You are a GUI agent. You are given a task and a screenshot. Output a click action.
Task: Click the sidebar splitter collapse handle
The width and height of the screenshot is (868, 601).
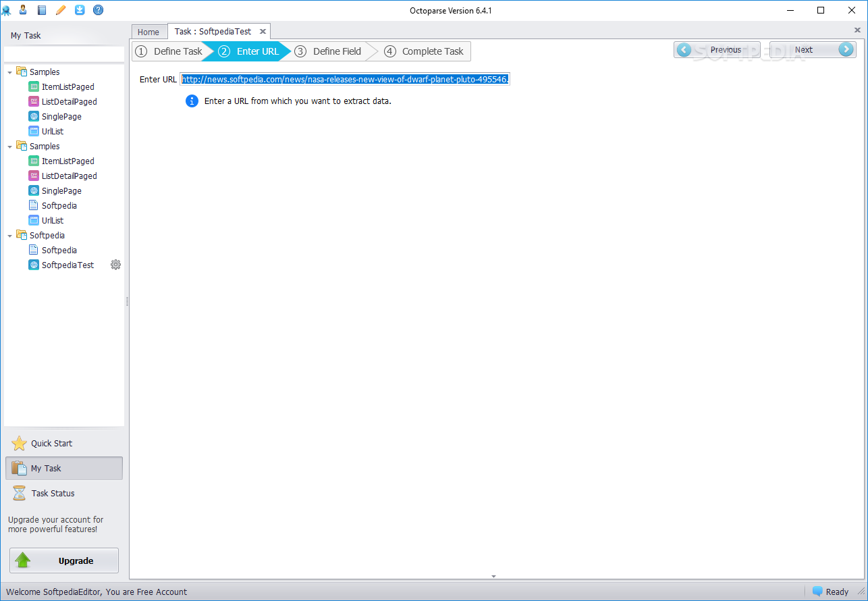coord(127,302)
